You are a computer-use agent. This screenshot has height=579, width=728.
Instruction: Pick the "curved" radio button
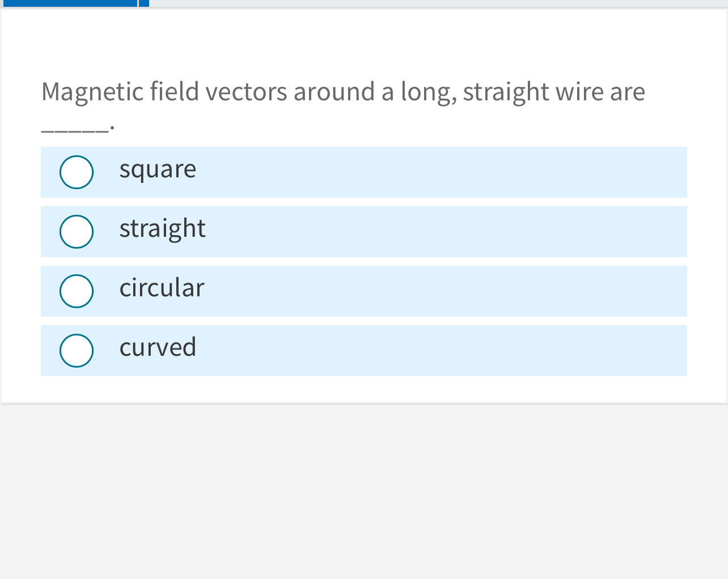[x=77, y=351]
